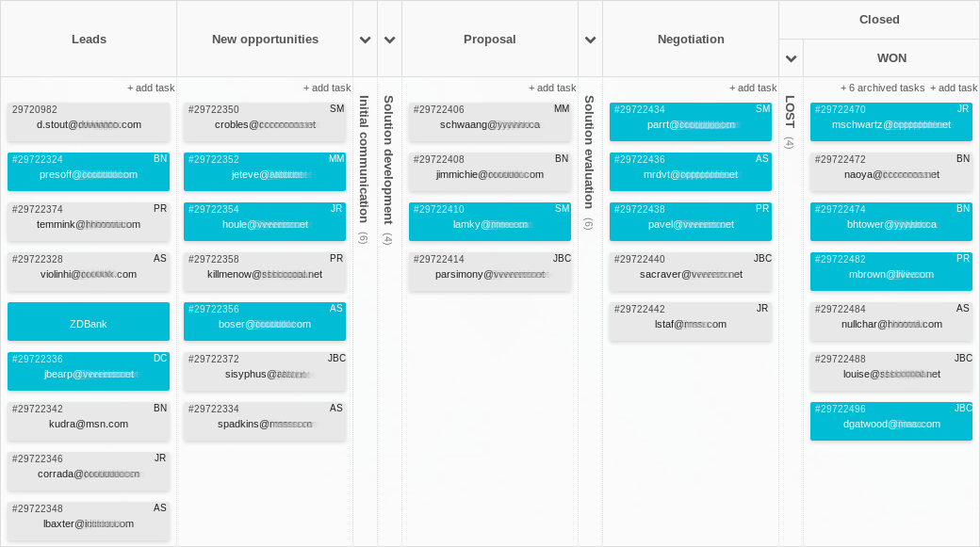
Task: Click the AS avatar badge on card #29722436
Action: [762, 159]
